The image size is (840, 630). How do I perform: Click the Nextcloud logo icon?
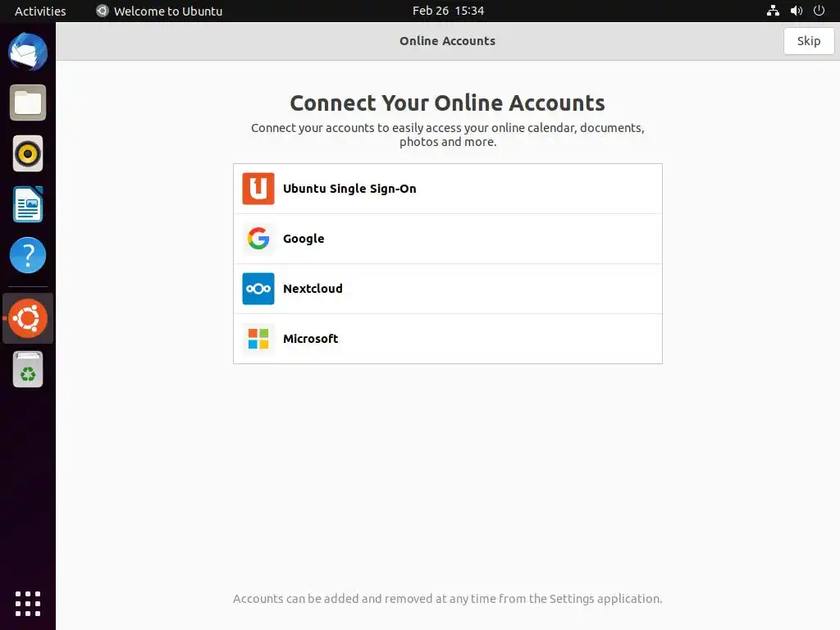pyautogui.click(x=258, y=289)
